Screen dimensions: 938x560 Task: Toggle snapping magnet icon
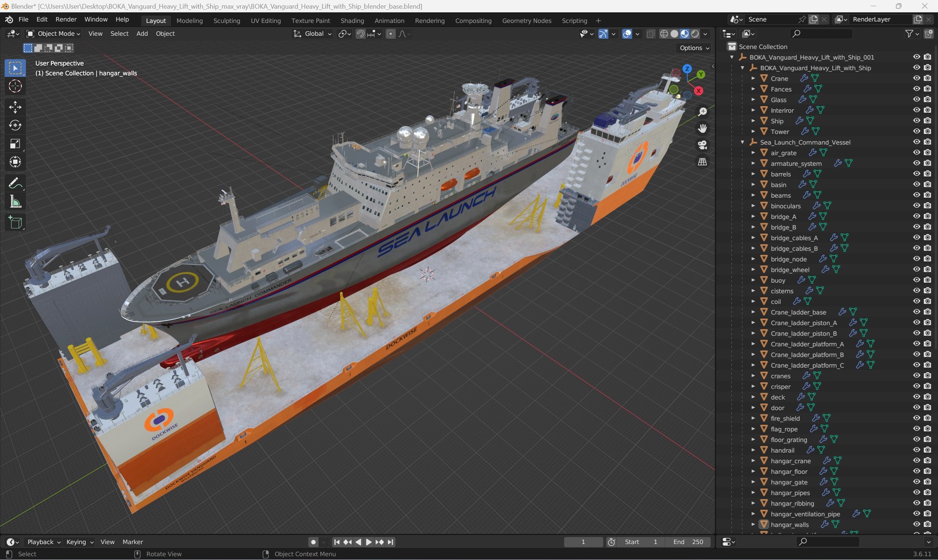click(x=360, y=34)
